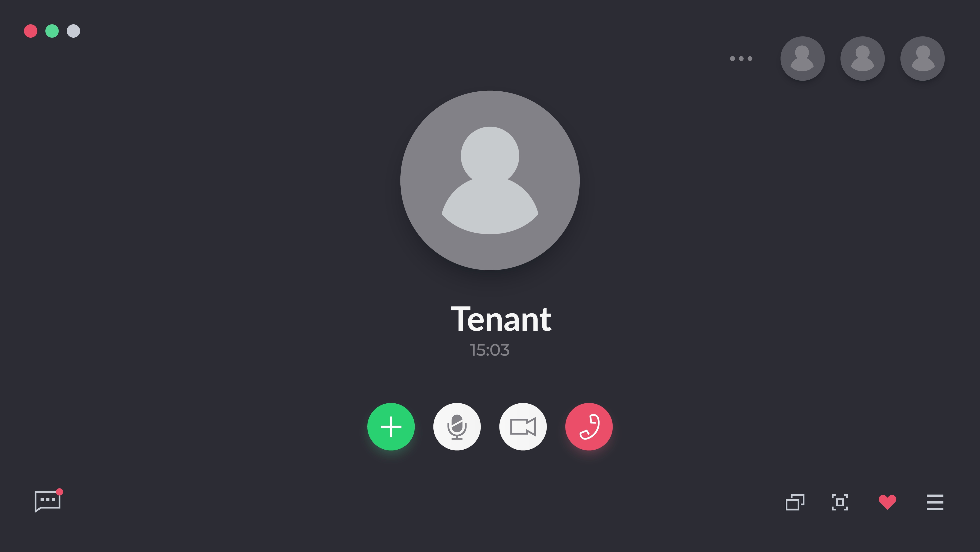Toggle the red heart favorite icon
Viewport: 980px width, 552px height.
tap(887, 502)
